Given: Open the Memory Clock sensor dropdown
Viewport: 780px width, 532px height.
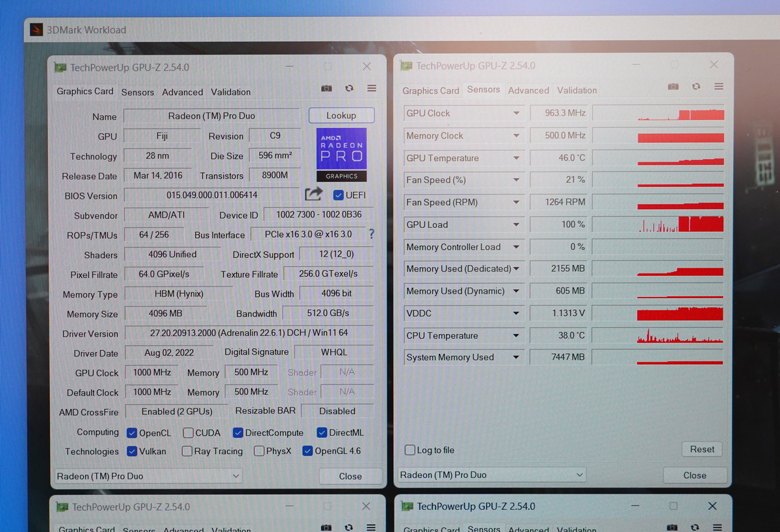Looking at the screenshot, I should tap(516, 136).
